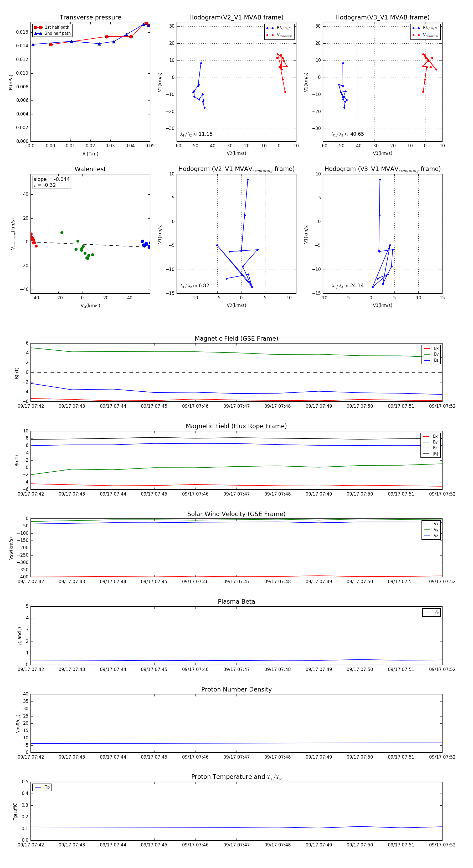Click 'Proton Temperature and Te/Tp' title

click(236, 777)
